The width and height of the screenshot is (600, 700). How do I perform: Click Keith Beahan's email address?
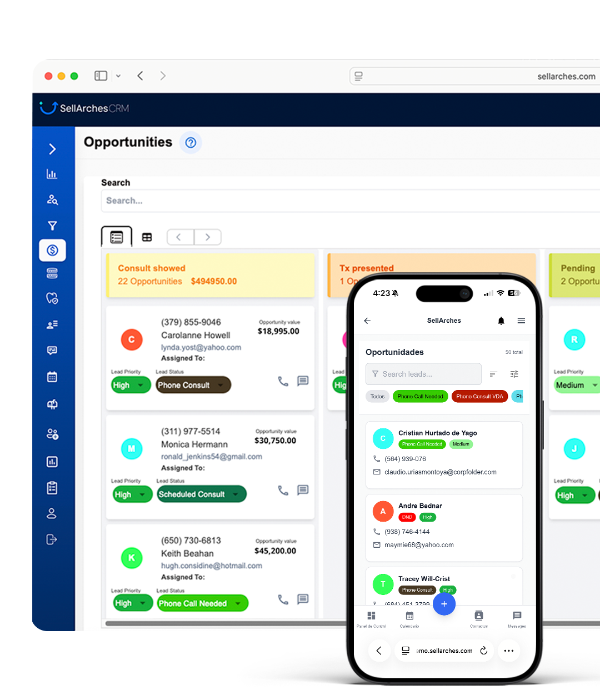coord(212,566)
